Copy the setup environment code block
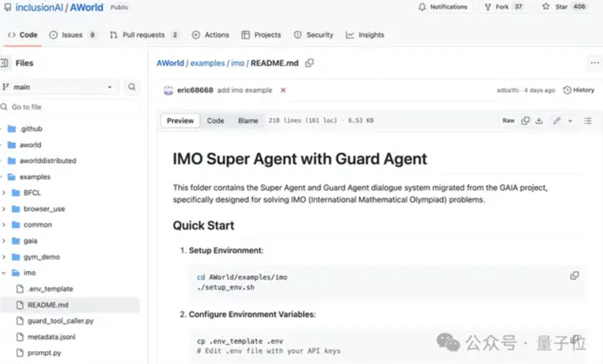The height and width of the screenshot is (364, 603). coord(575,275)
